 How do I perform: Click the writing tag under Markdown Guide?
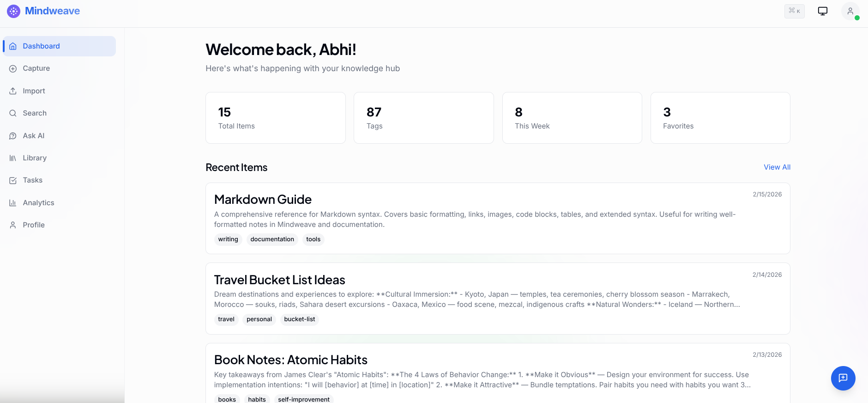(x=228, y=239)
